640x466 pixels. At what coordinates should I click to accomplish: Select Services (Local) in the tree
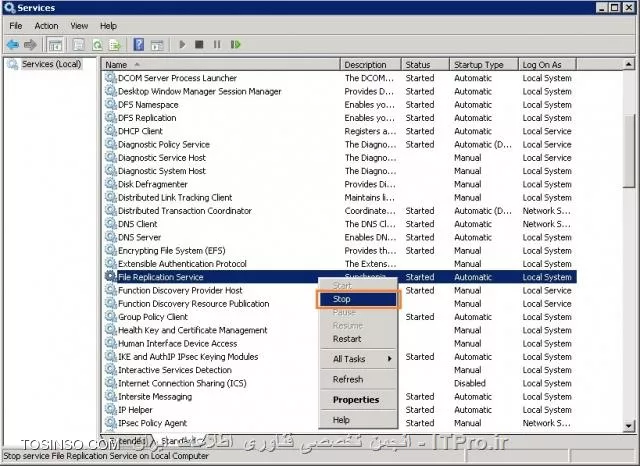[x=51, y=64]
